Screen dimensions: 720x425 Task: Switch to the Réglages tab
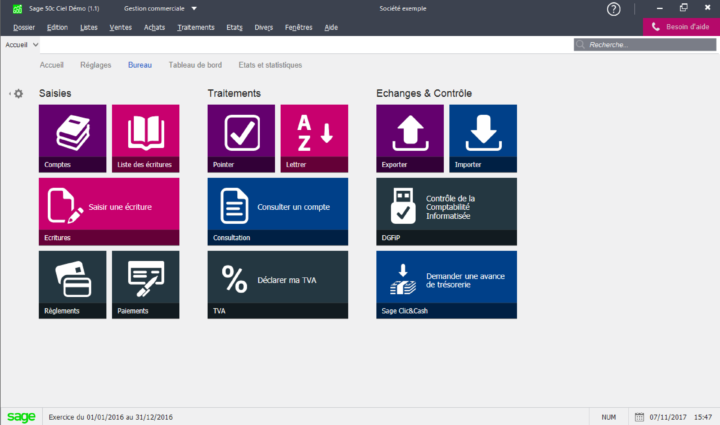pos(96,65)
